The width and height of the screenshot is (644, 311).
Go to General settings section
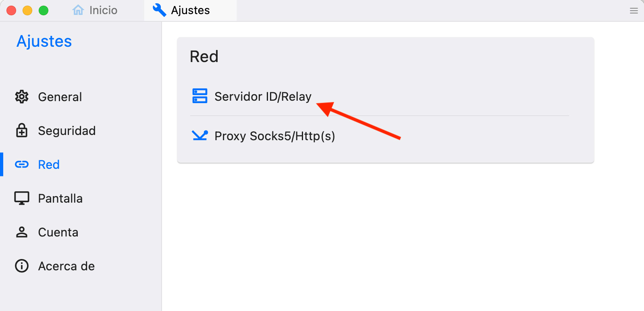pos(81,97)
